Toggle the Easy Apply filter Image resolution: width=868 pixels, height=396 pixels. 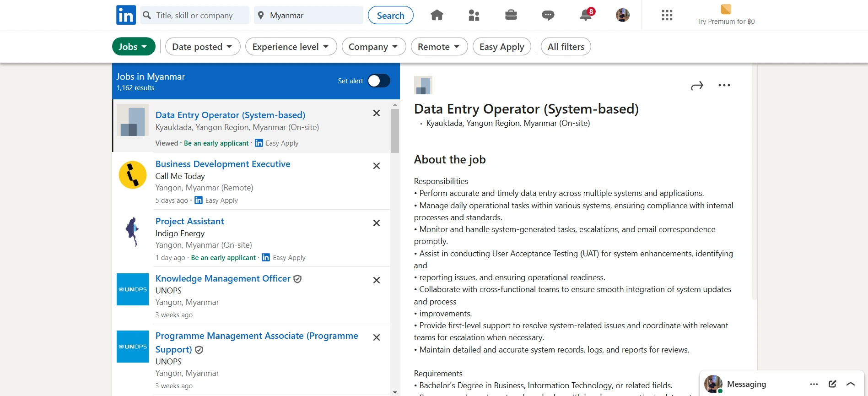pyautogui.click(x=502, y=47)
